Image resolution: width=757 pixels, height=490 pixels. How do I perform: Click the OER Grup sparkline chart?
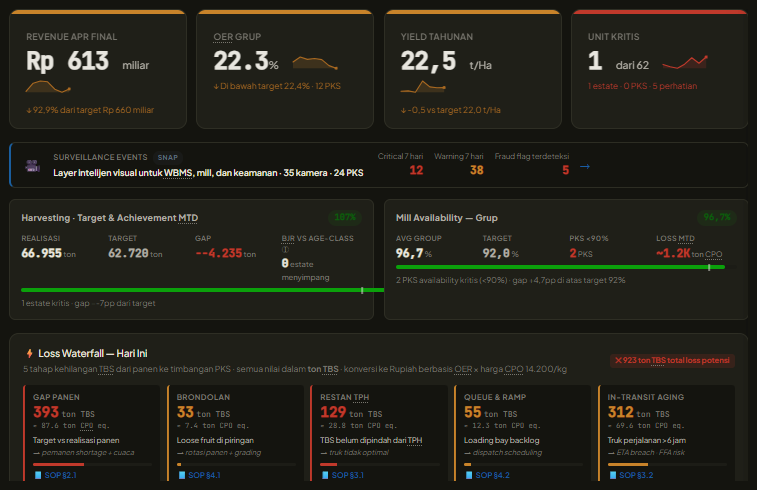(315, 63)
